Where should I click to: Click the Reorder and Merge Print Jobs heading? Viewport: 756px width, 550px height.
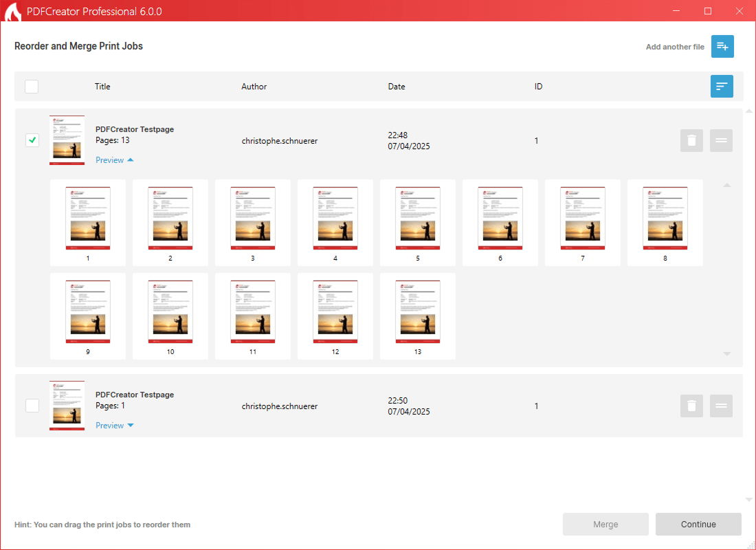[78, 46]
